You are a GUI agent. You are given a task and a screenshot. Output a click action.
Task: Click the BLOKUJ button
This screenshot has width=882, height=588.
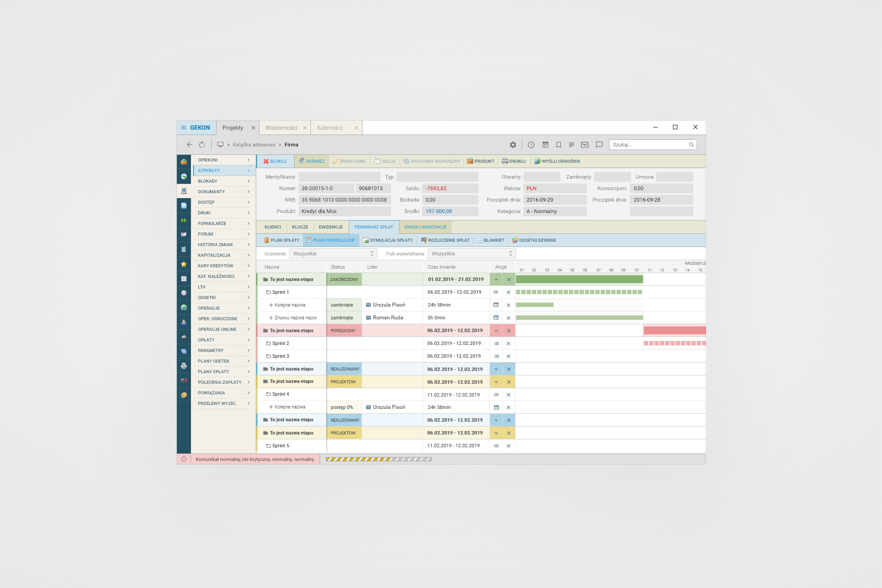(275, 161)
